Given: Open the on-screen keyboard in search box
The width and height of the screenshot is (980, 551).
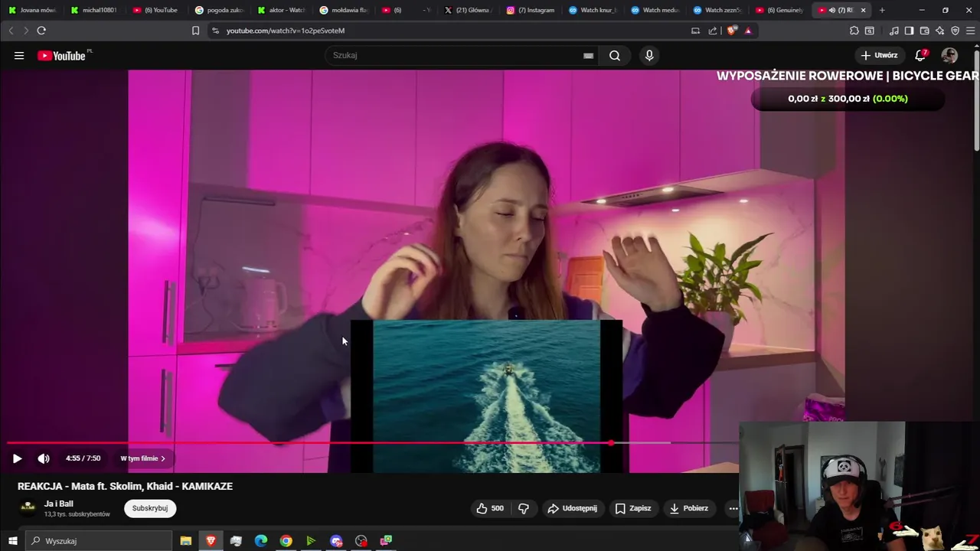Looking at the screenshot, I should click(x=588, y=55).
